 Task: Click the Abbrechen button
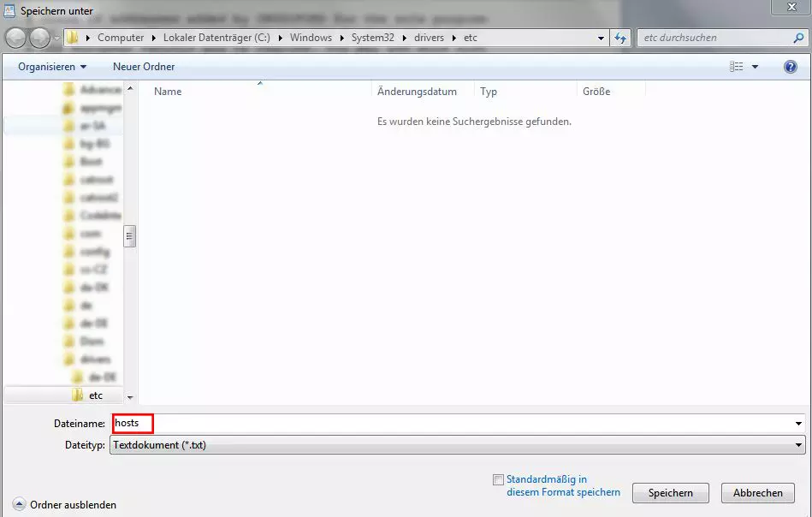[757, 493]
